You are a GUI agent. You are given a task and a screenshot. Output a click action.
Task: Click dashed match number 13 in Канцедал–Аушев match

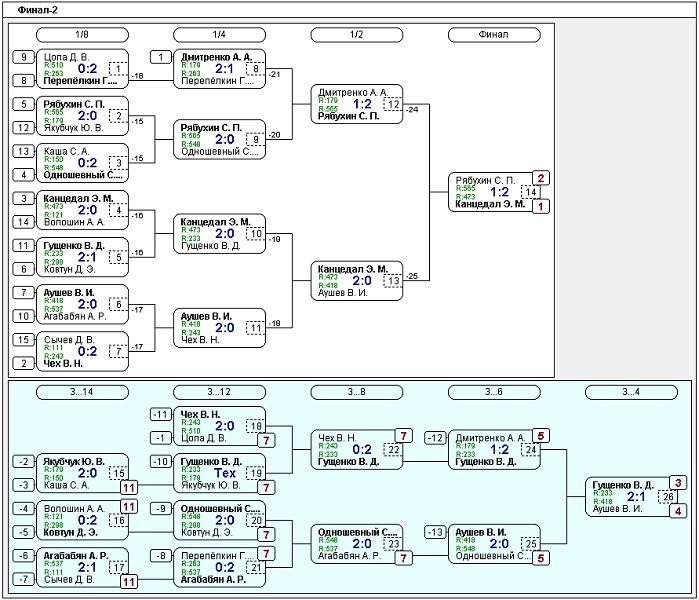click(x=393, y=281)
